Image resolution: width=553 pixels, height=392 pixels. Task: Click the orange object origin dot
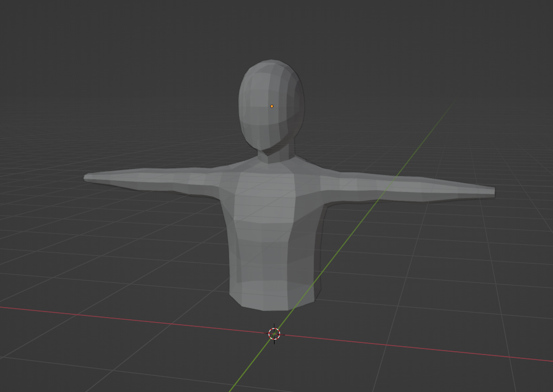coord(272,106)
